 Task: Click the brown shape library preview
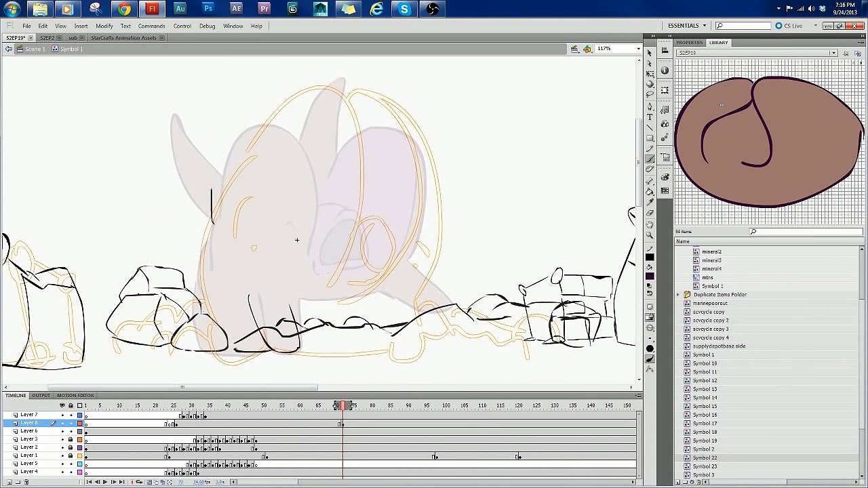click(x=769, y=141)
